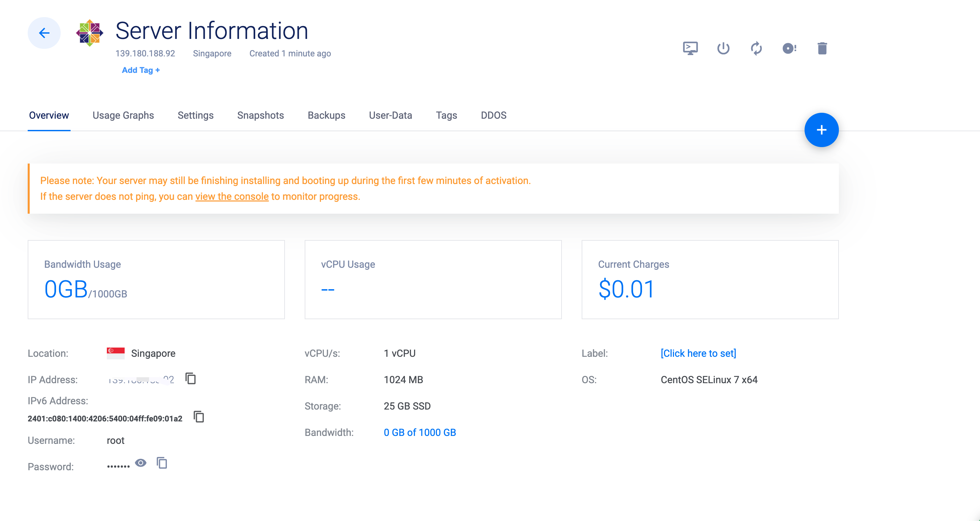This screenshot has width=980, height=521.
Task: Open the view the console link
Action: (232, 197)
